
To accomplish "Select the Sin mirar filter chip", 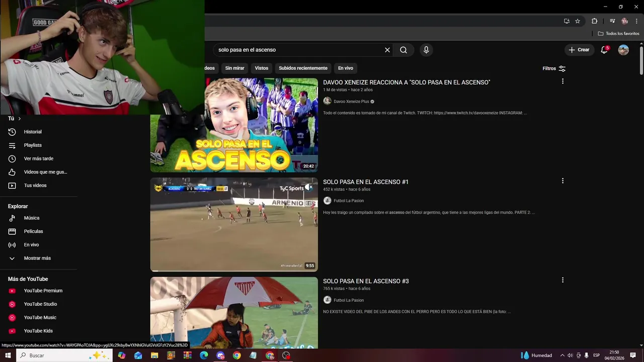I will [235, 68].
